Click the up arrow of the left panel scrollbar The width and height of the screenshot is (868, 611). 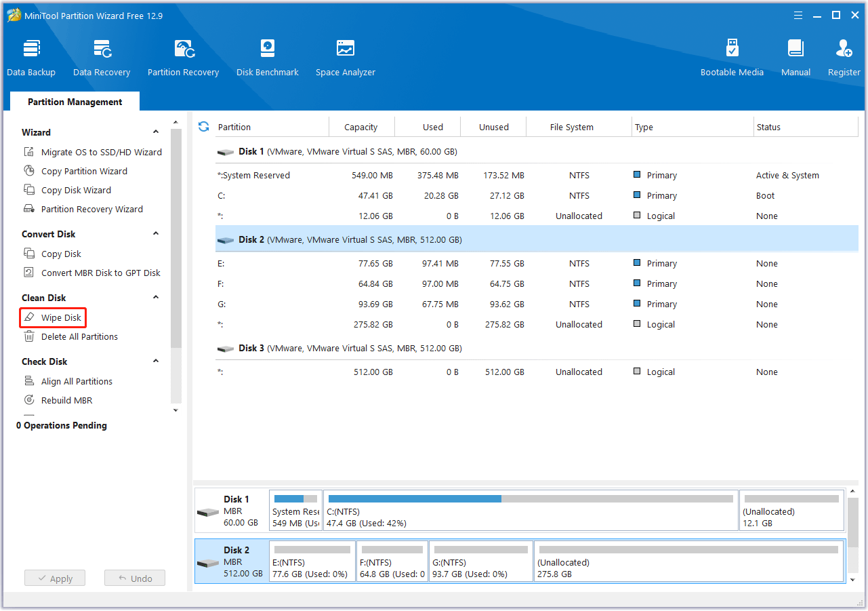point(176,123)
